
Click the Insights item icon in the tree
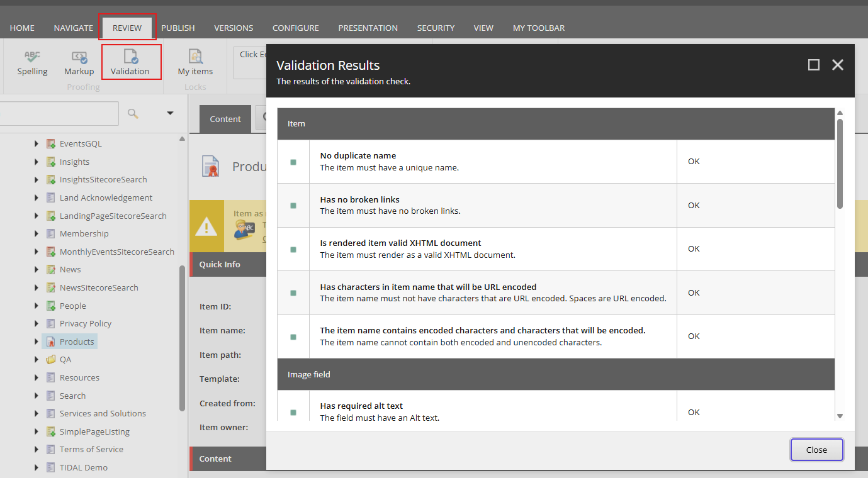[x=50, y=162]
